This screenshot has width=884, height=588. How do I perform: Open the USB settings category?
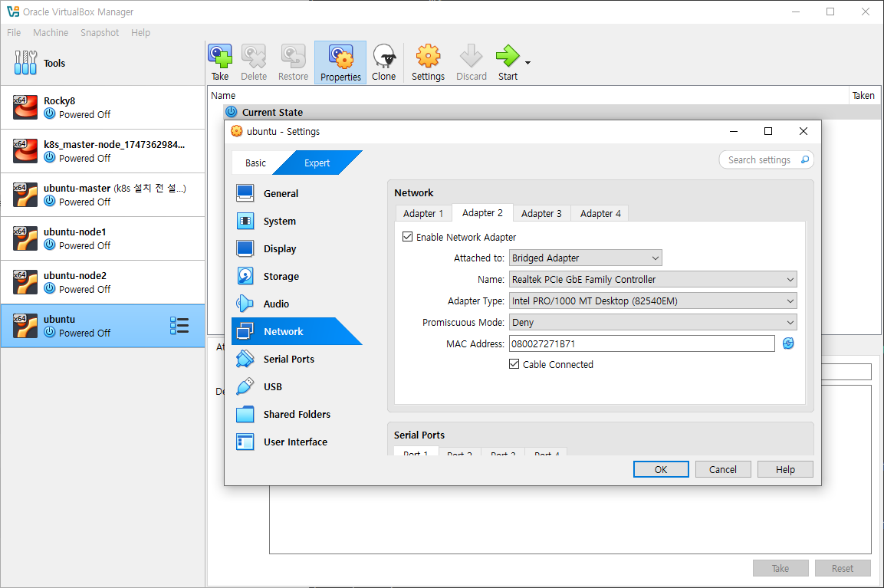click(297, 386)
